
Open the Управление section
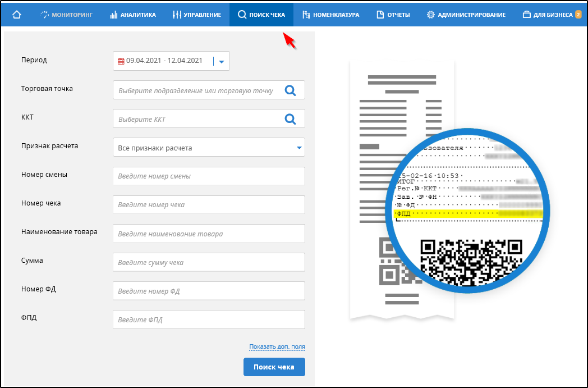(197, 15)
